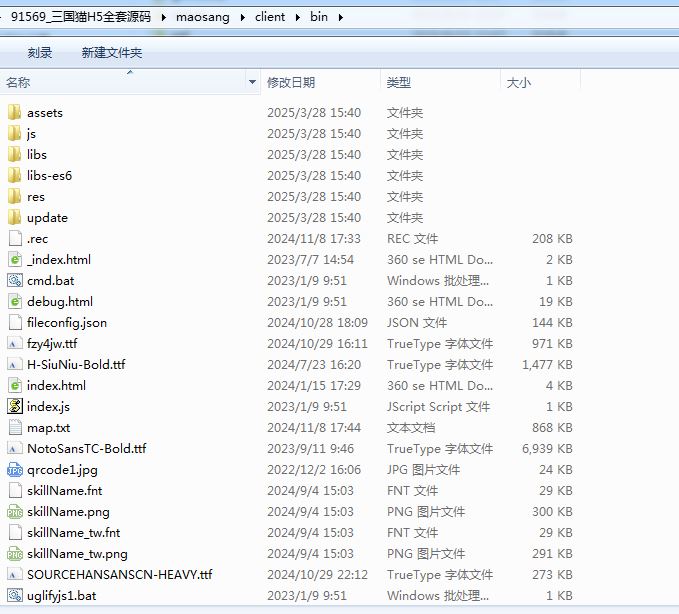Sort files by 大小 column header
Viewport: 679px width, 614px height.
[x=519, y=82]
